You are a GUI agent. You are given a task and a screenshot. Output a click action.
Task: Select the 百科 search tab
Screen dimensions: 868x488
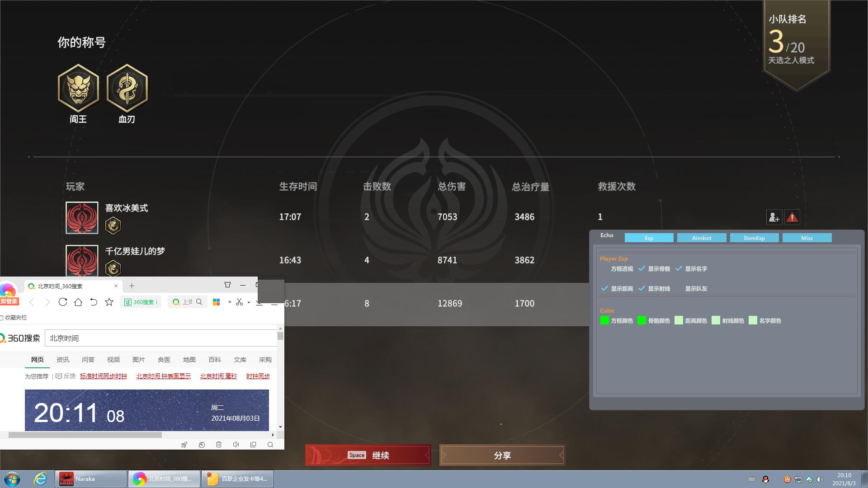point(215,360)
